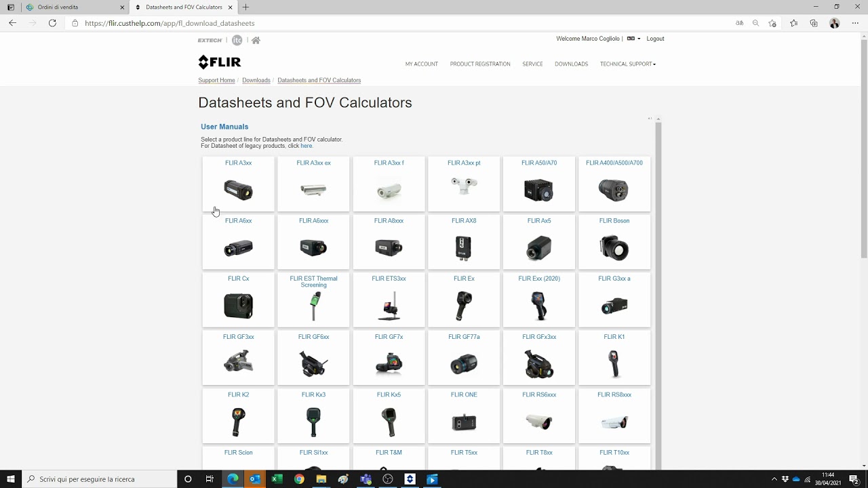Screen dimensions: 868x488
Task: Expand the language selector next to Logout
Action: point(633,39)
